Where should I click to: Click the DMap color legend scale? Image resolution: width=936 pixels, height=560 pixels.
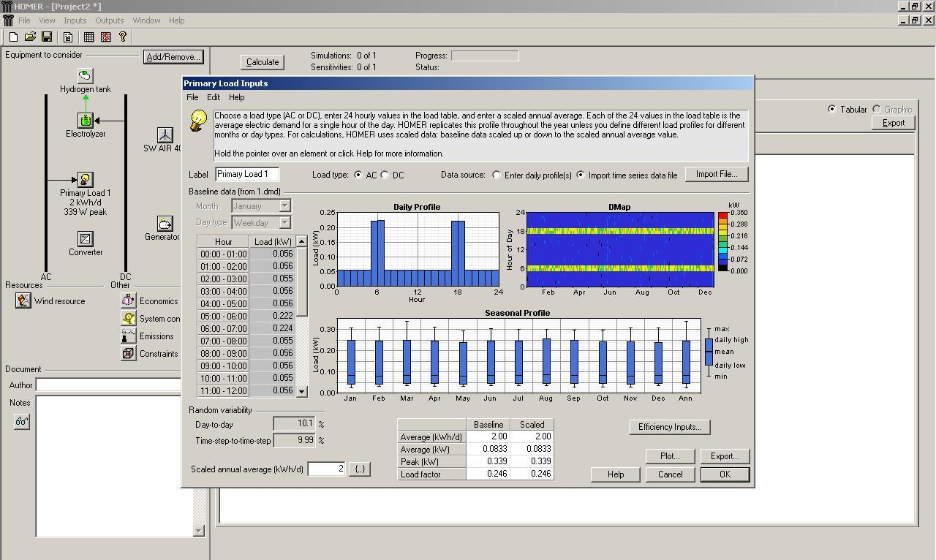point(722,242)
